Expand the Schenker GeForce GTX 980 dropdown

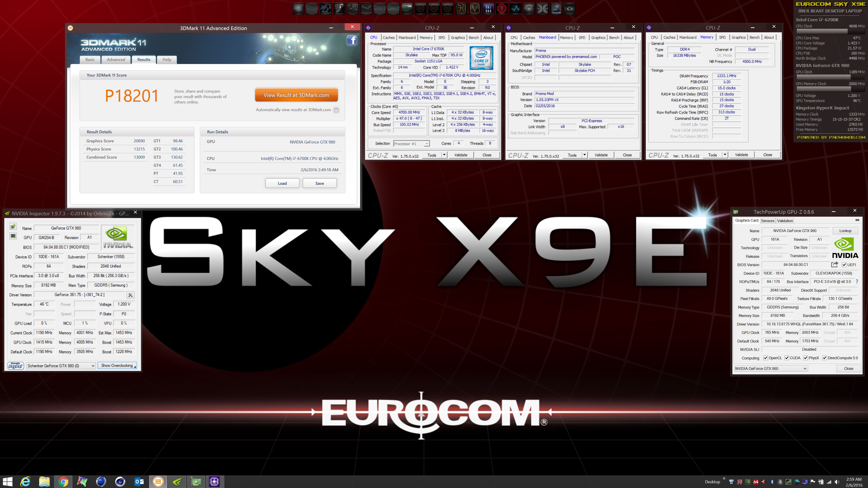click(x=93, y=366)
